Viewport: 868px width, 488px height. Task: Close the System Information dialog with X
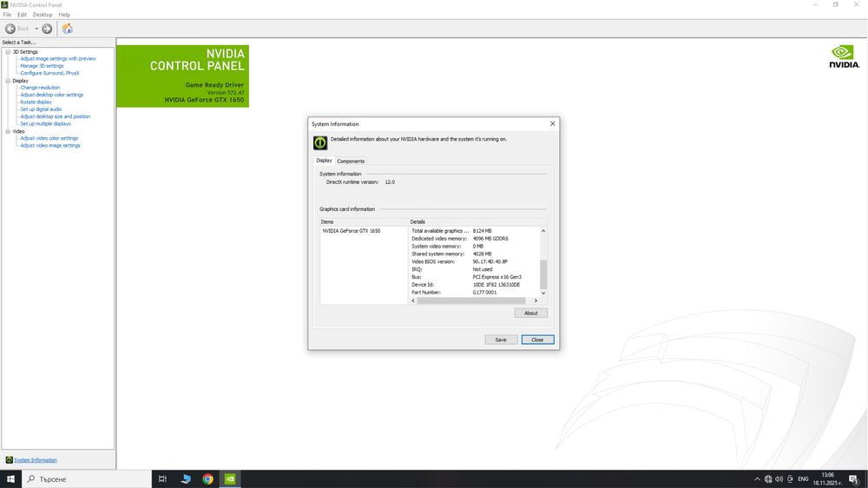tap(552, 124)
